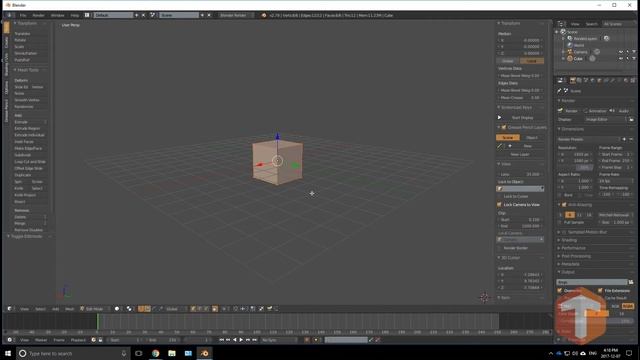This screenshot has width=640, height=360.
Task: Select Global in Transform median panel
Action: [x=508, y=61]
